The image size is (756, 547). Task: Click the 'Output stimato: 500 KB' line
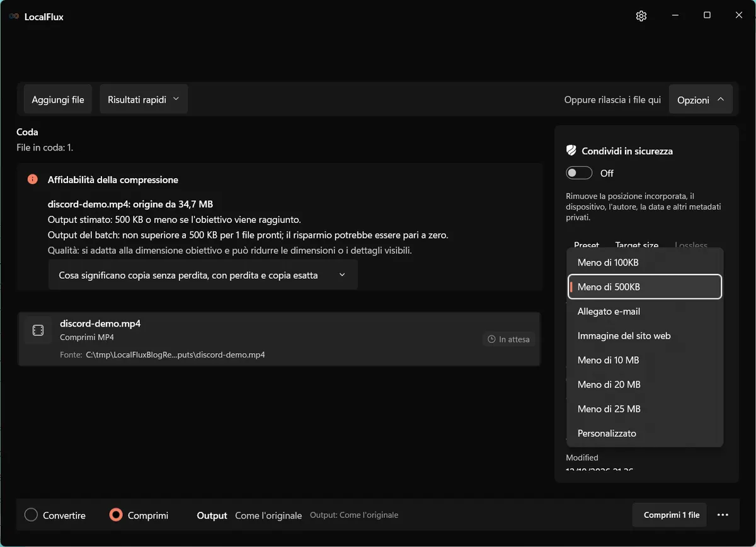pos(175,220)
